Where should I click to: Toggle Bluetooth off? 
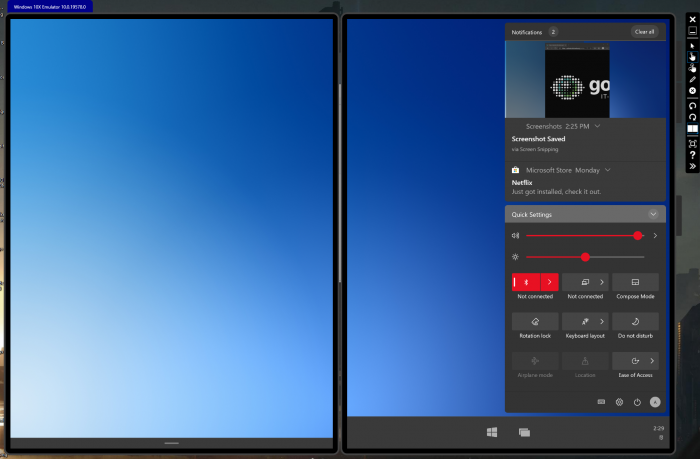pos(526,282)
